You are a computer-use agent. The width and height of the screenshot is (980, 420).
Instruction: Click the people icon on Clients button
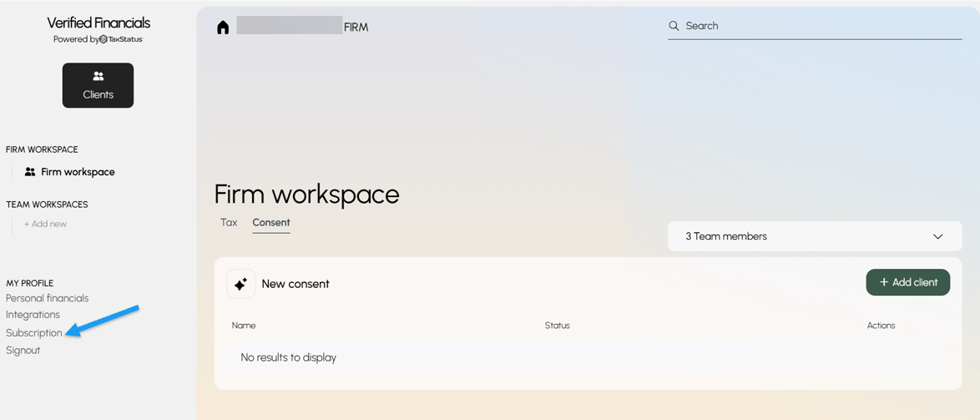(99, 76)
